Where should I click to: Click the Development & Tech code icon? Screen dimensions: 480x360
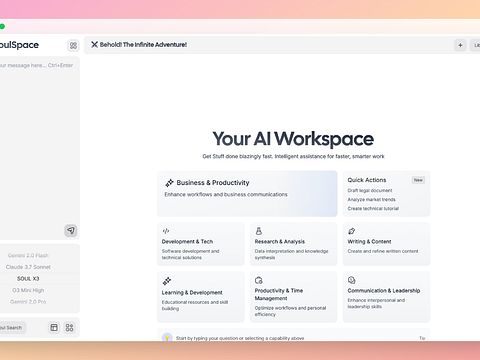[x=166, y=231]
